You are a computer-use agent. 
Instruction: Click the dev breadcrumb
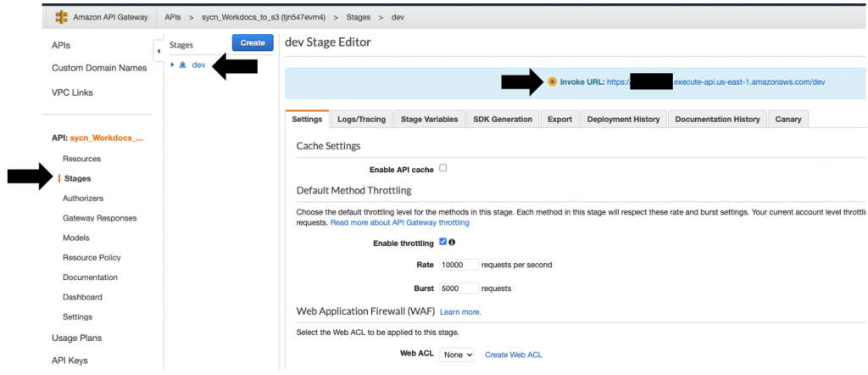[x=398, y=17]
